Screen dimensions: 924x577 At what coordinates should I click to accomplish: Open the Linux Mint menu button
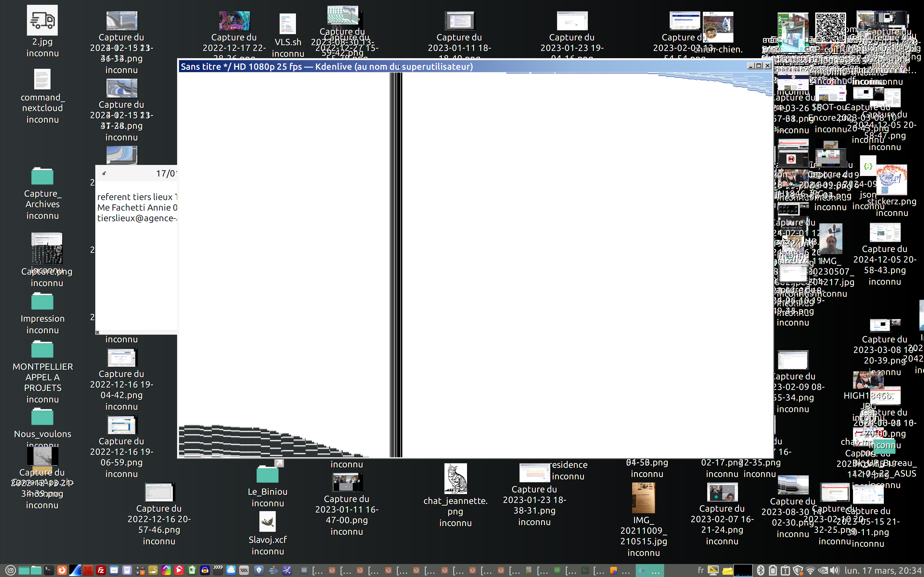coord(10,571)
